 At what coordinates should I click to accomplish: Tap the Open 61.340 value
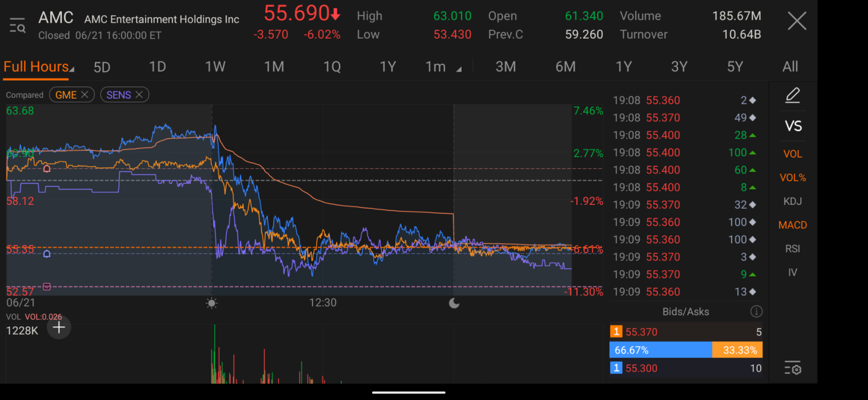click(584, 16)
